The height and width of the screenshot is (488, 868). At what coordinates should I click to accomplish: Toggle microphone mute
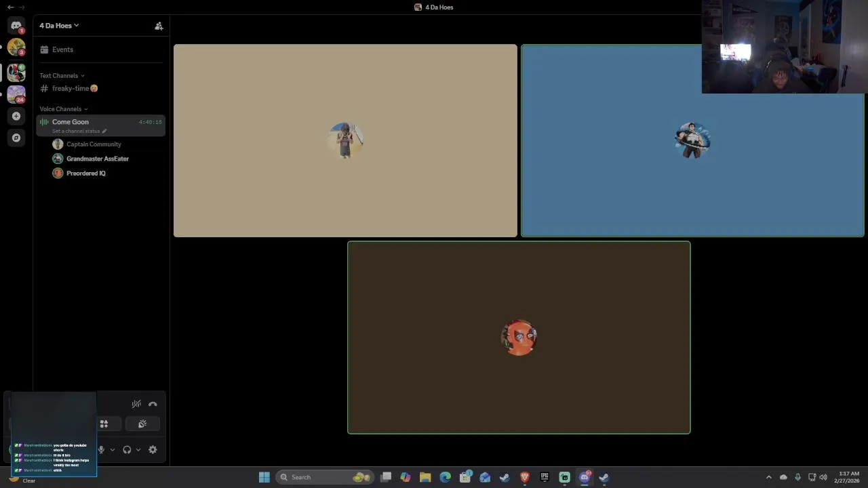click(101, 449)
